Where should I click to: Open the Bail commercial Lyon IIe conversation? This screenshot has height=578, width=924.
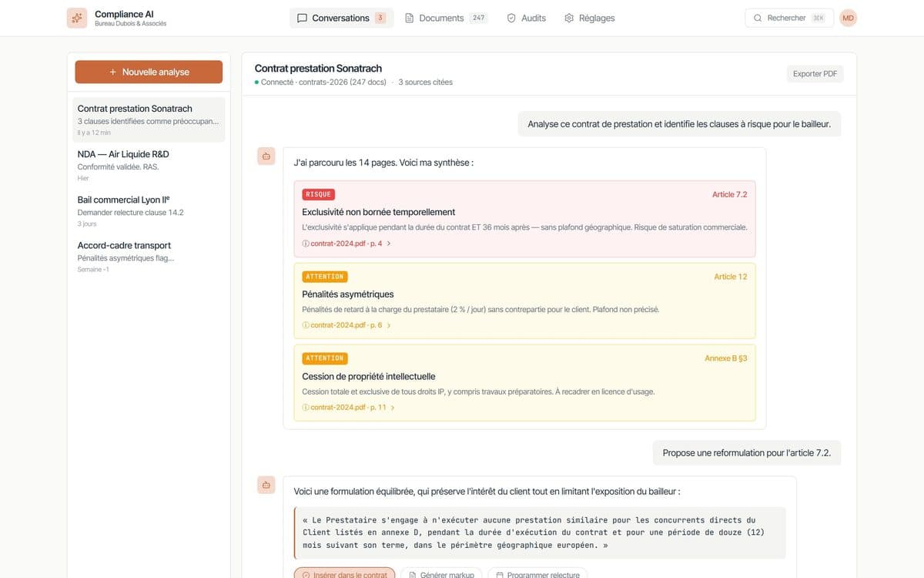click(149, 210)
